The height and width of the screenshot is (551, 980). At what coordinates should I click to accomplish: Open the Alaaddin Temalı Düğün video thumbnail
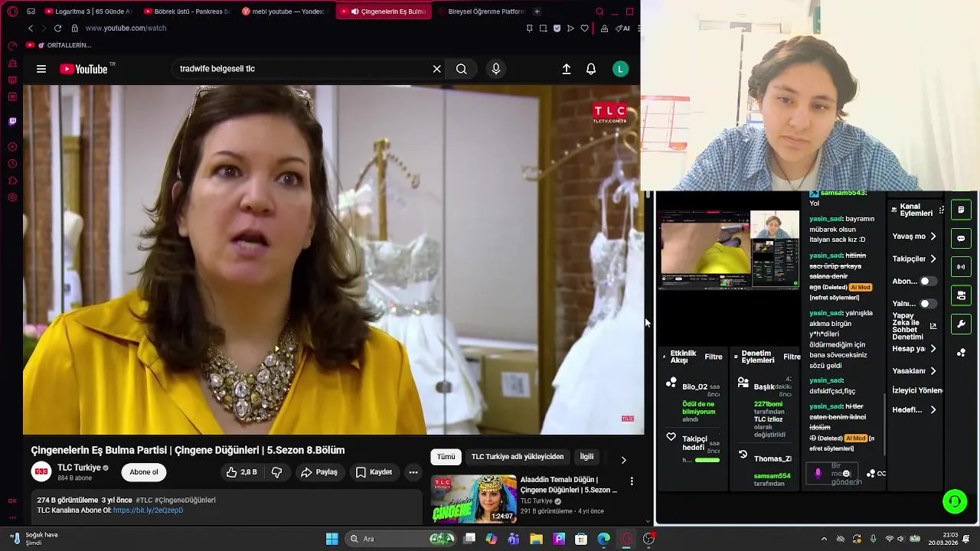pyautogui.click(x=474, y=499)
